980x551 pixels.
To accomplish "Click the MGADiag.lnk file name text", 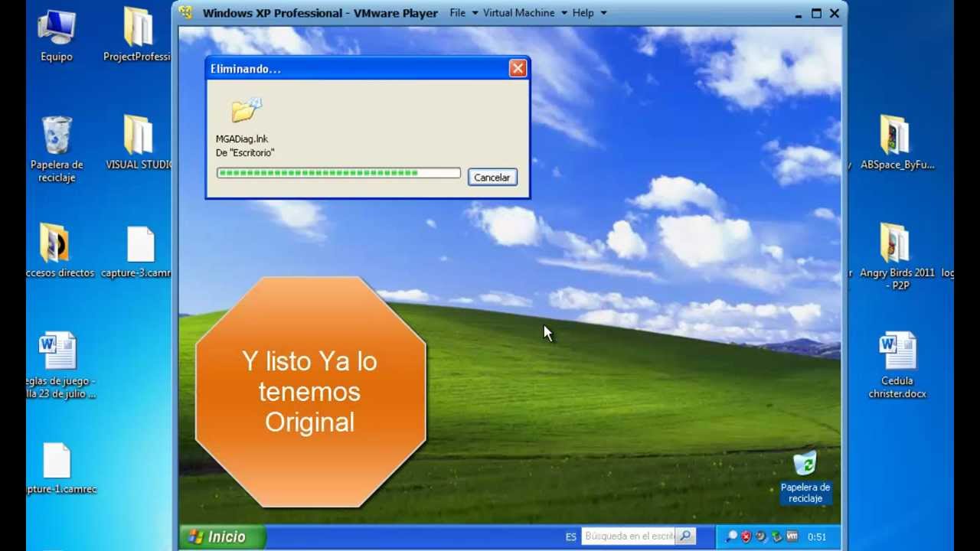I will pyautogui.click(x=242, y=139).
